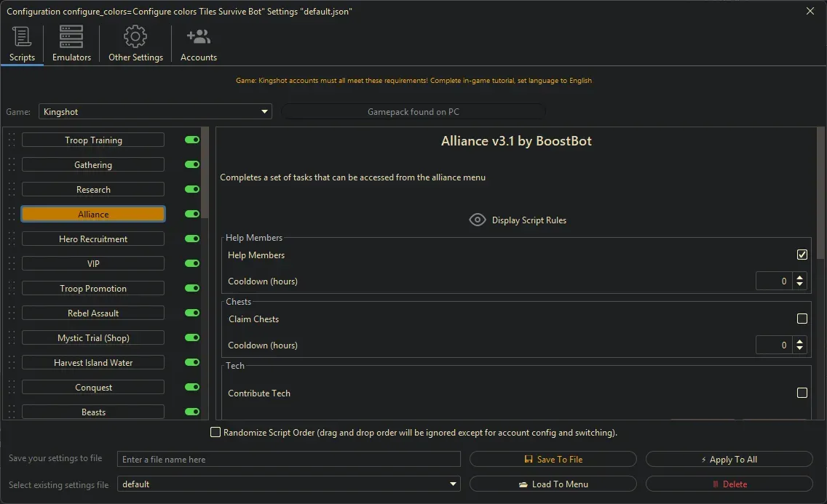Open the Game dropdown showing Kingshot
Viewport: 827px width, 504px height.
click(x=155, y=112)
